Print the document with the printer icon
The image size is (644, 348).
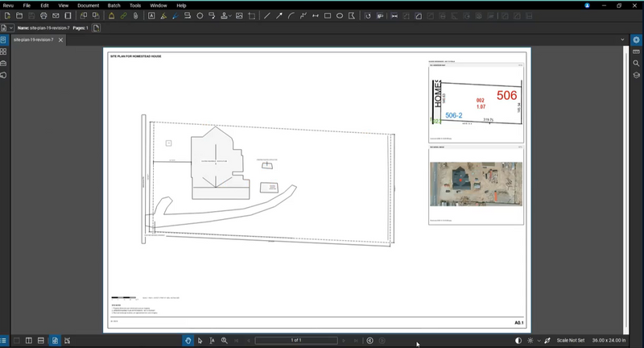pyautogui.click(x=43, y=16)
